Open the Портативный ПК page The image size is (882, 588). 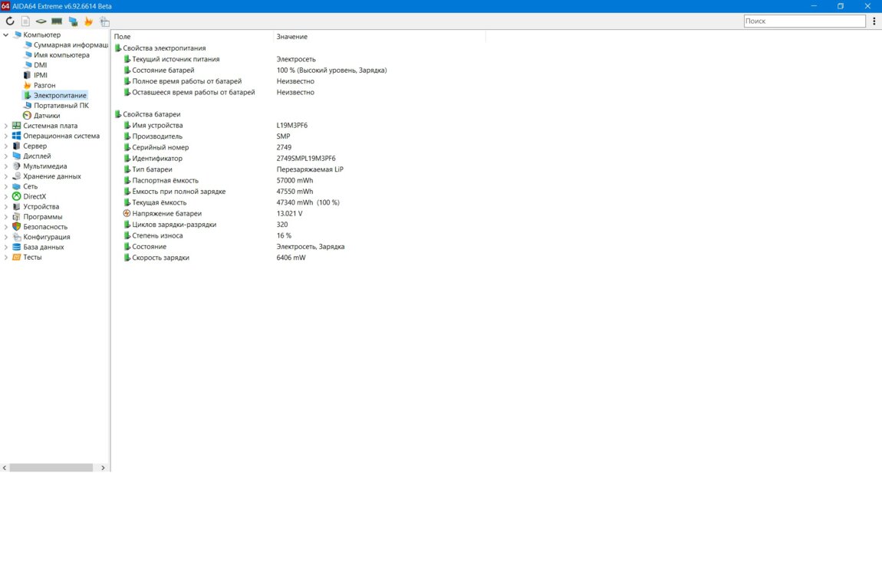[x=61, y=106]
